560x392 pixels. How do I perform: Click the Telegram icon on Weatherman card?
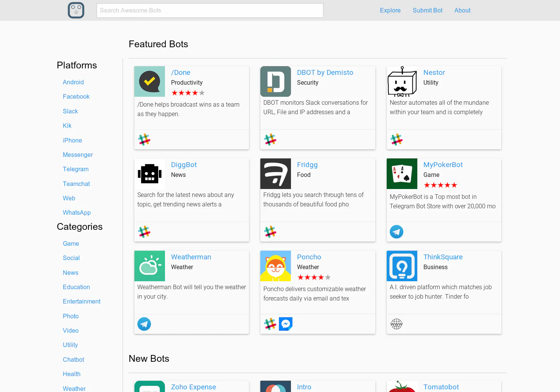(x=144, y=324)
